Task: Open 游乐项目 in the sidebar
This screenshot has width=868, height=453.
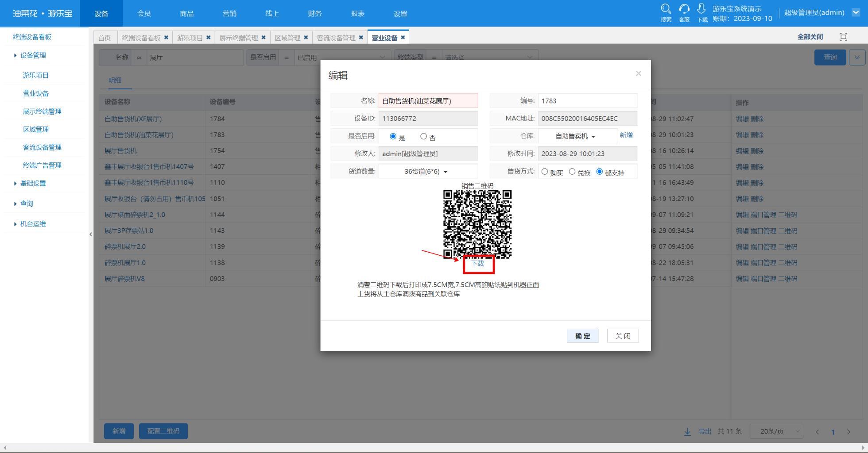Action: tap(36, 75)
